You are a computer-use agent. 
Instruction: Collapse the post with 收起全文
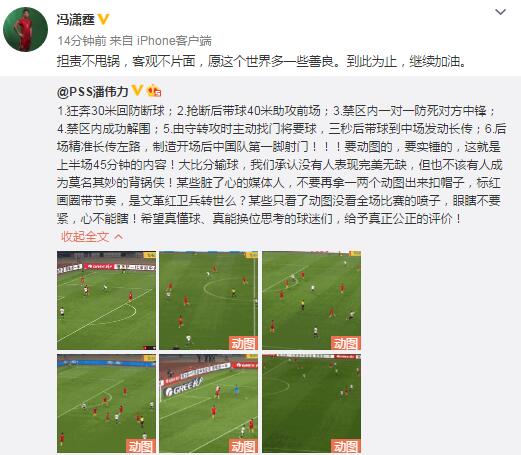tap(85, 237)
